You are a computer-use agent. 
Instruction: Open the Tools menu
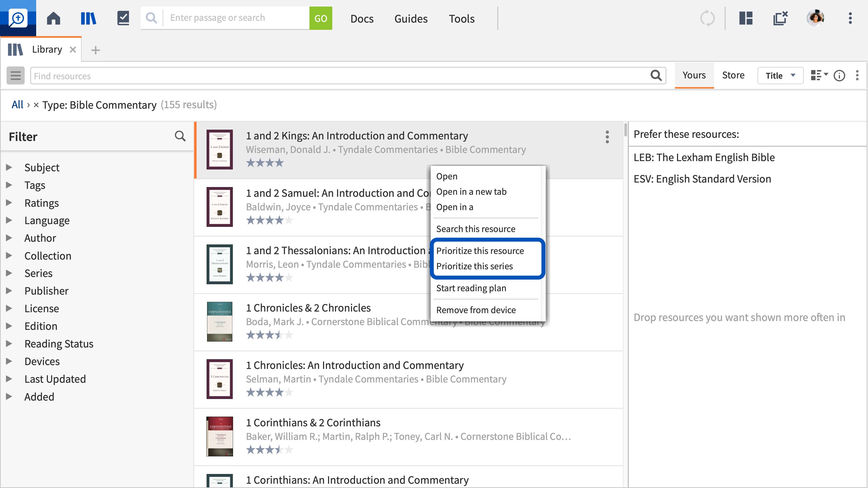(461, 19)
